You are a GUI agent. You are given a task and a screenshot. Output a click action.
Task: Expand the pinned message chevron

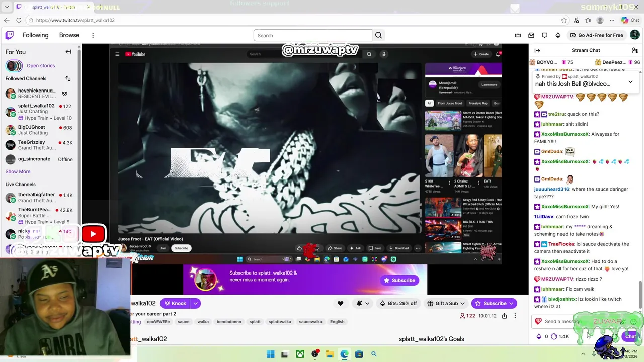coord(630,81)
